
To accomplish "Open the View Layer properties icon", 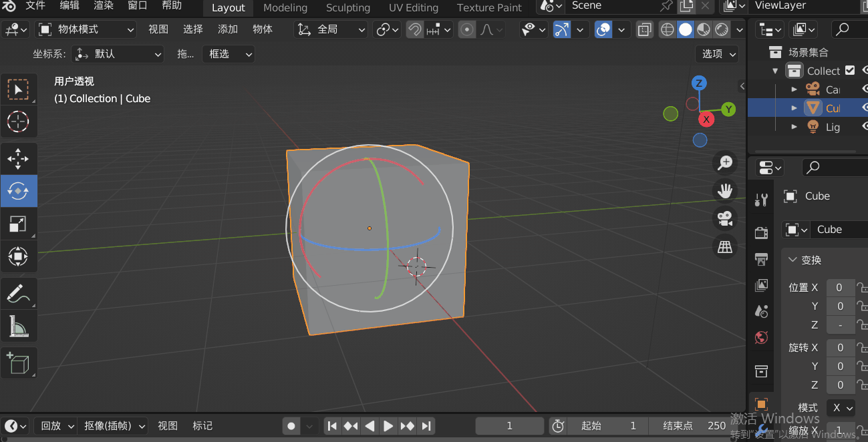I will [761, 286].
